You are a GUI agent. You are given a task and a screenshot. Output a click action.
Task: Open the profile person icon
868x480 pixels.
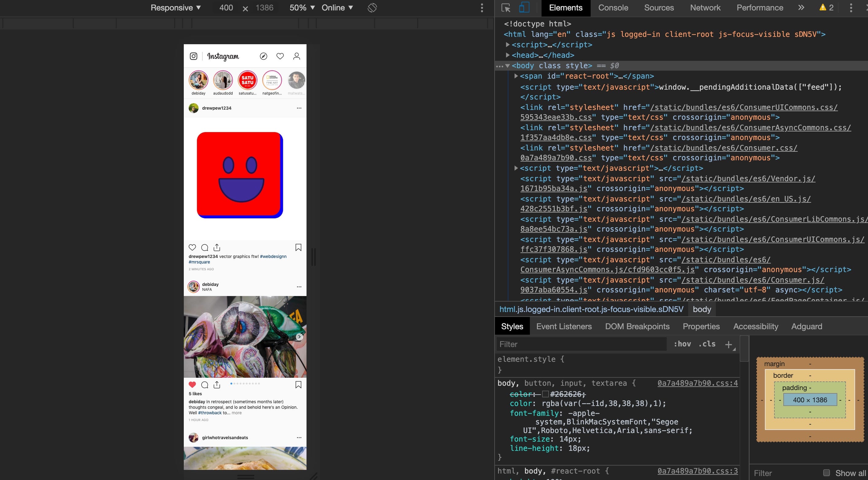[x=296, y=56]
